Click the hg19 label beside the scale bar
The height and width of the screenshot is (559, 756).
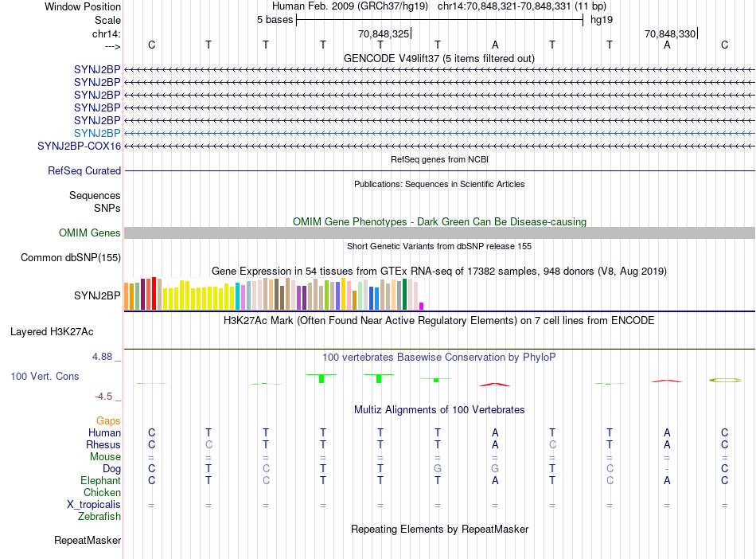coord(602,20)
